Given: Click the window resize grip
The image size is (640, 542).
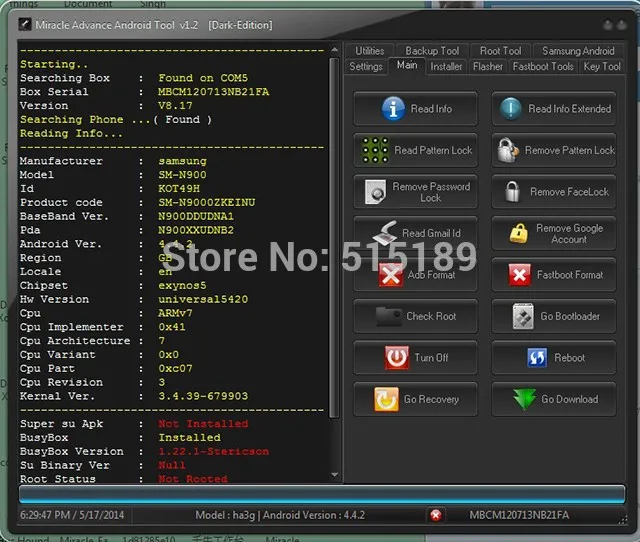Looking at the screenshot, I should (x=623, y=520).
